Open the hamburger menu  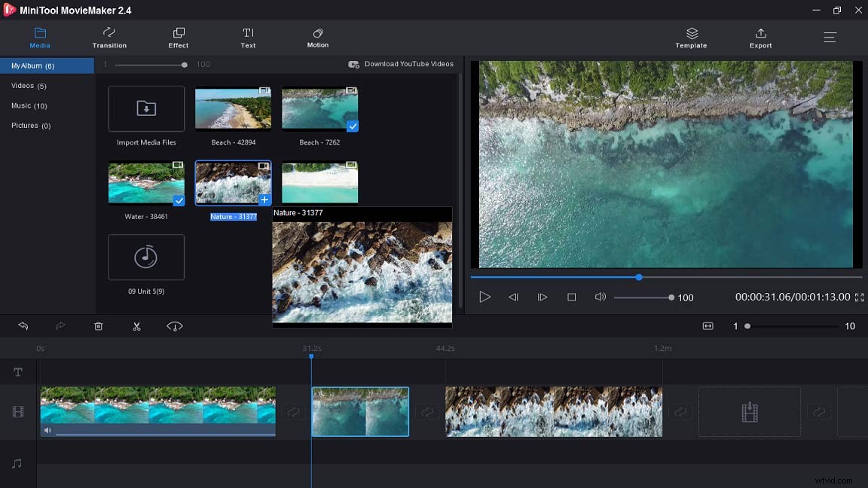[830, 36]
